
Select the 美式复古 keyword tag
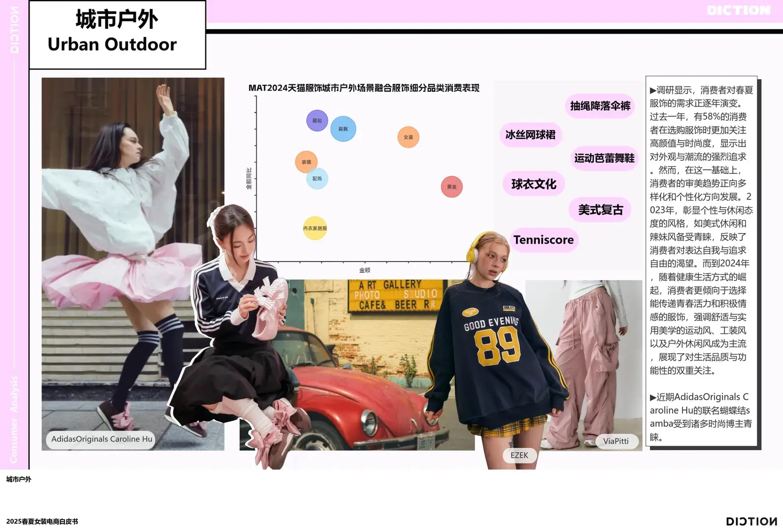[600, 210]
